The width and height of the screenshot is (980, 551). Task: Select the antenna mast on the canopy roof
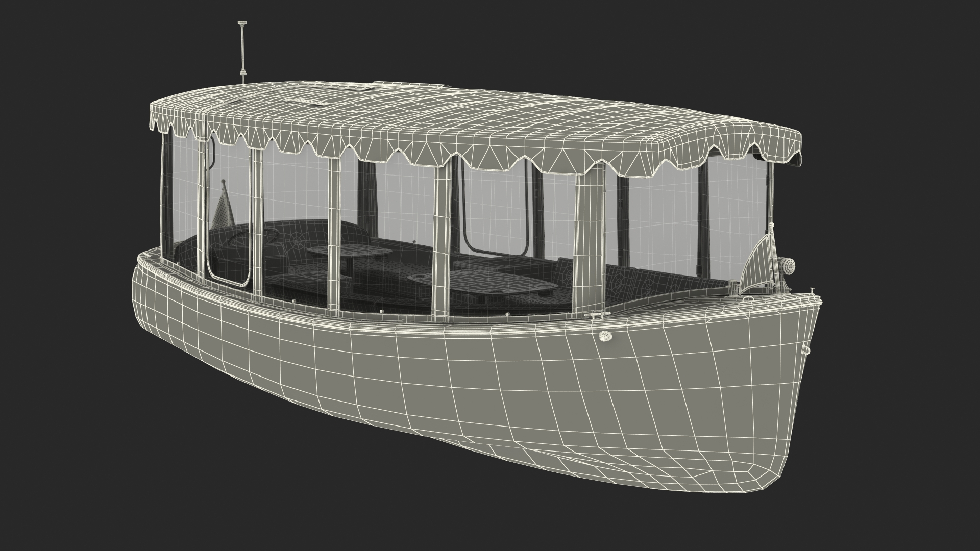coord(242,52)
